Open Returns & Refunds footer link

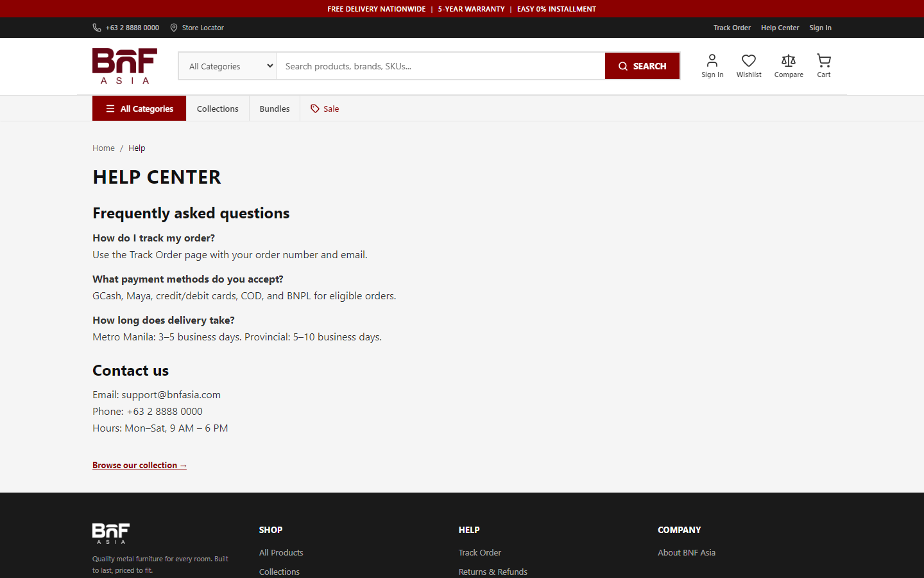point(493,572)
